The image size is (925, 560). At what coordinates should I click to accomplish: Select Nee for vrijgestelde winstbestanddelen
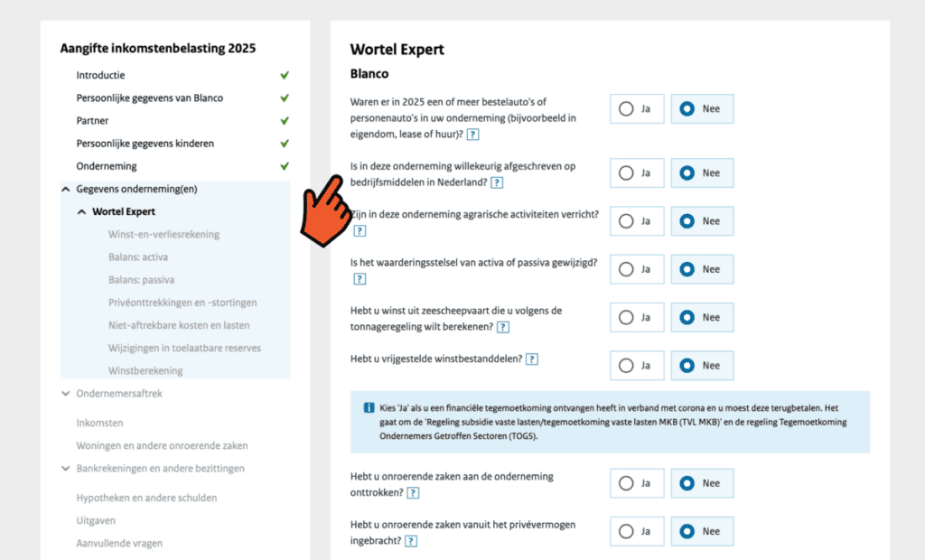[x=702, y=366]
